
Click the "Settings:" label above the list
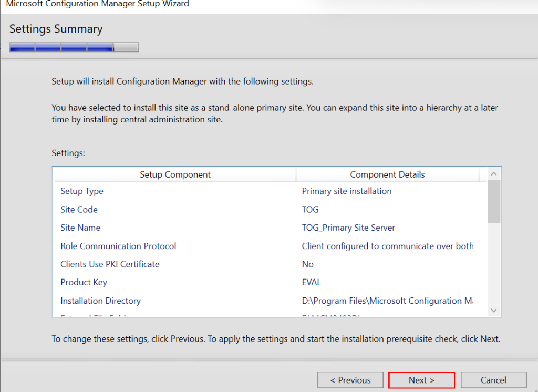(68, 153)
